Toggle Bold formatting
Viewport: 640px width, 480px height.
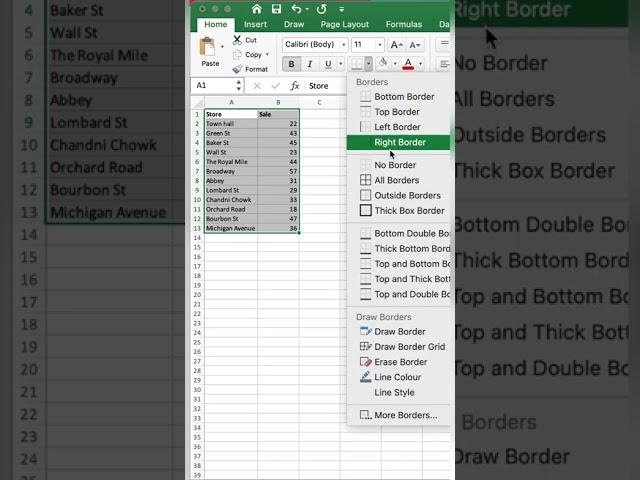click(x=291, y=64)
